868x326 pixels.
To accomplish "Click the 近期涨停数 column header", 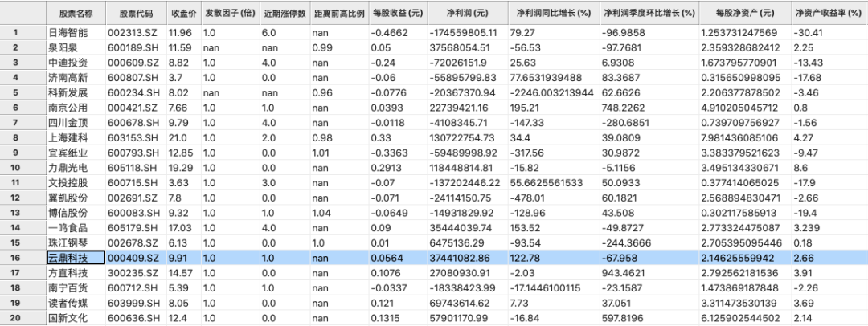I will 285,12.
